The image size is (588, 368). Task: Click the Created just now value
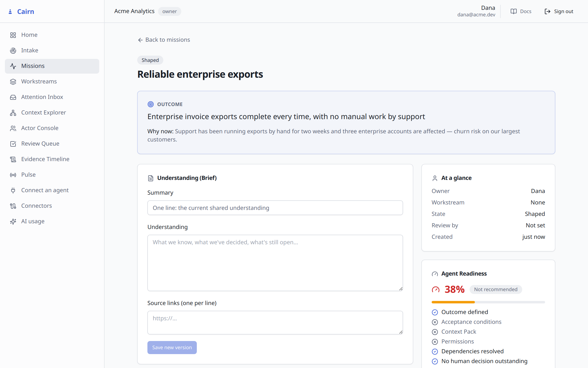pyautogui.click(x=534, y=237)
